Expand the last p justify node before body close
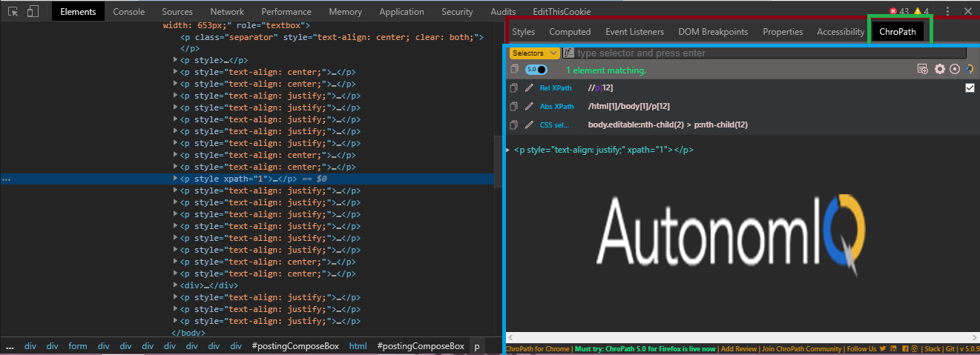Image resolution: width=980 pixels, height=355 pixels. pos(176,321)
